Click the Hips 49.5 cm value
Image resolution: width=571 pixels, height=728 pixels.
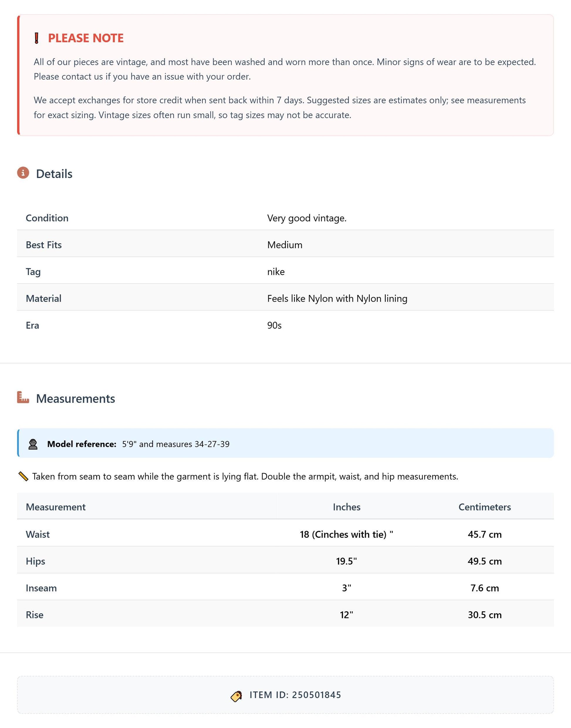click(x=484, y=561)
